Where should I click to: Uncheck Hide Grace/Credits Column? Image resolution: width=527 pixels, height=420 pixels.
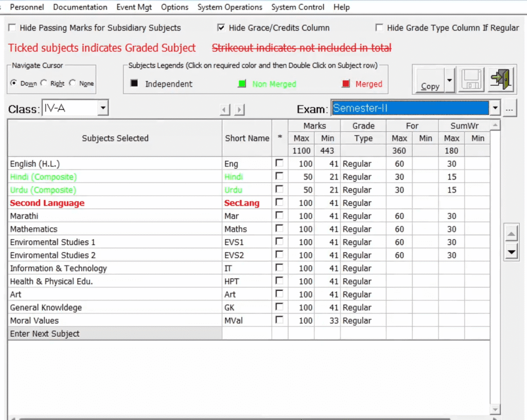pyautogui.click(x=221, y=28)
